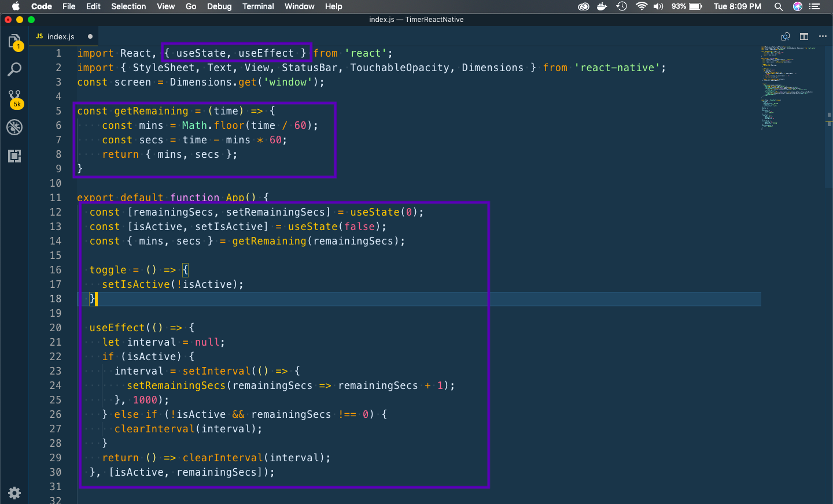833x504 pixels.
Task: Click the green zoom window button
Action: pos(31,20)
